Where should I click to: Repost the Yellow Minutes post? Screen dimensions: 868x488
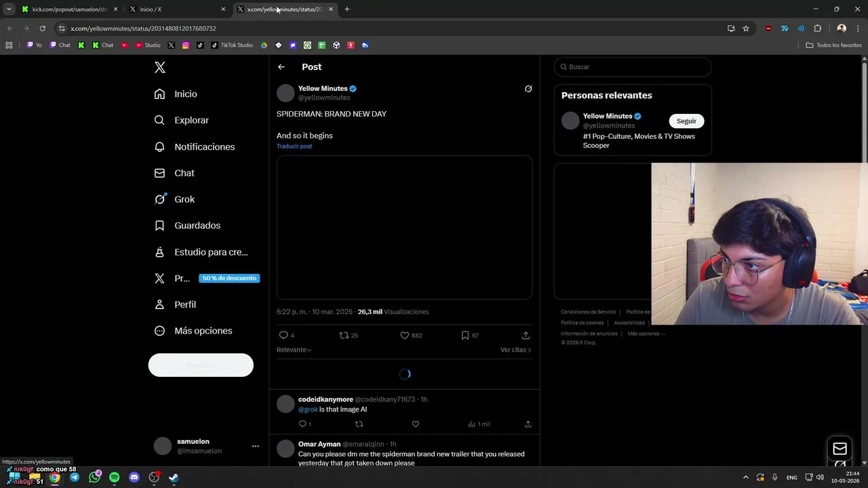click(344, 335)
